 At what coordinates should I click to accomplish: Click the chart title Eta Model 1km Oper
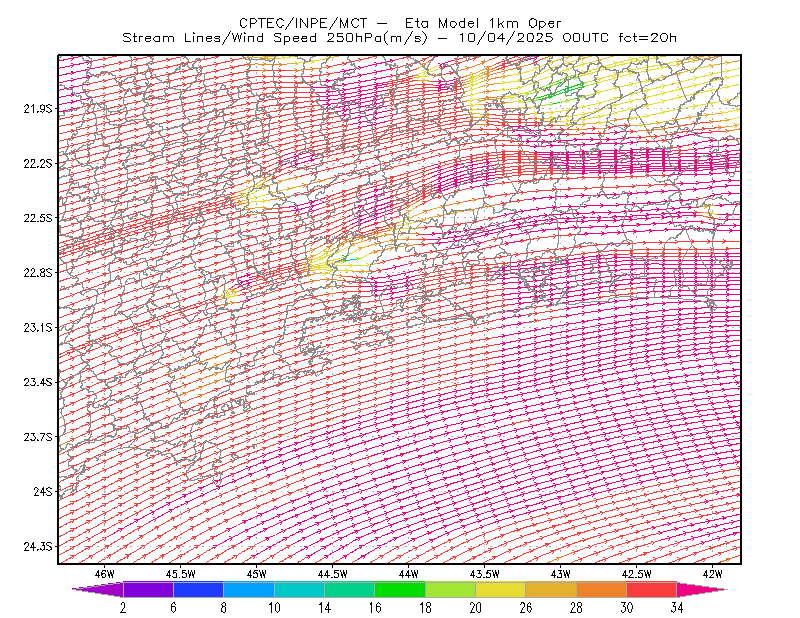[x=483, y=23]
